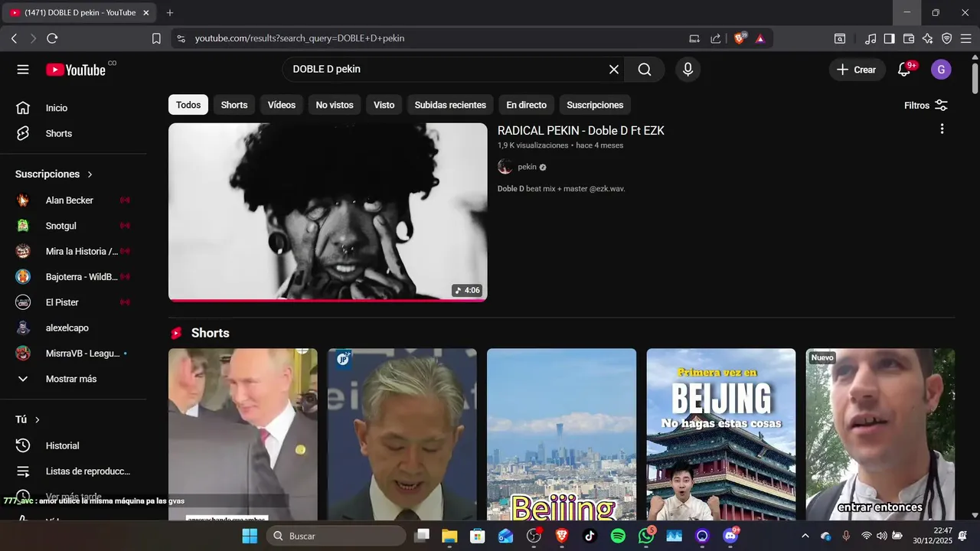Open Spotify from the taskbar
The height and width of the screenshot is (551, 980).
(618, 536)
